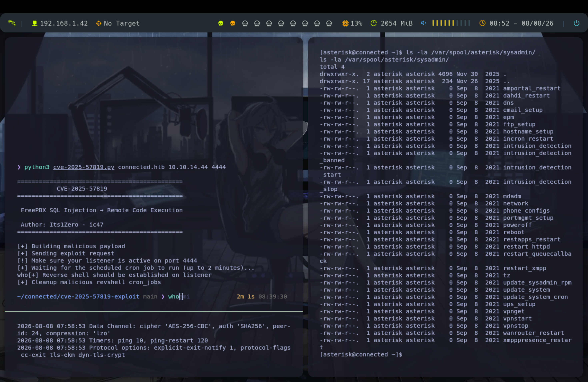Click the Kali dragon logo in top bar
This screenshot has width=588, height=382.
pyautogui.click(x=12, y=23)
